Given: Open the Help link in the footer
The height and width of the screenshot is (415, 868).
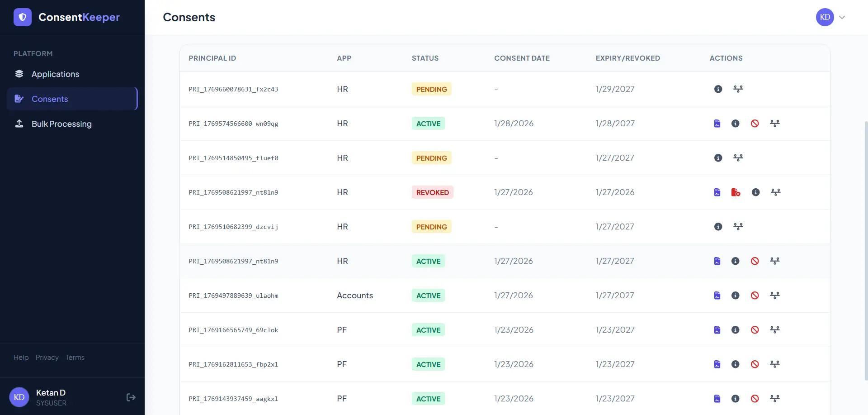Looking at the screenshot, I should [21, 357].
